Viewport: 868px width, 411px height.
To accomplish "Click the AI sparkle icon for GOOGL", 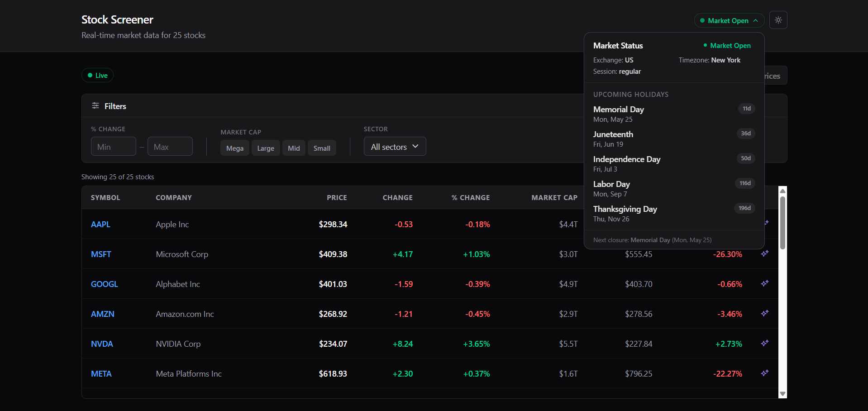I will click(765, 283).
